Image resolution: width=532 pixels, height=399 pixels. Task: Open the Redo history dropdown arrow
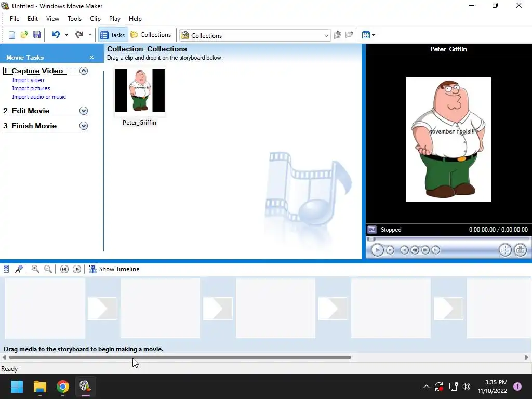[x=90, y=35]
